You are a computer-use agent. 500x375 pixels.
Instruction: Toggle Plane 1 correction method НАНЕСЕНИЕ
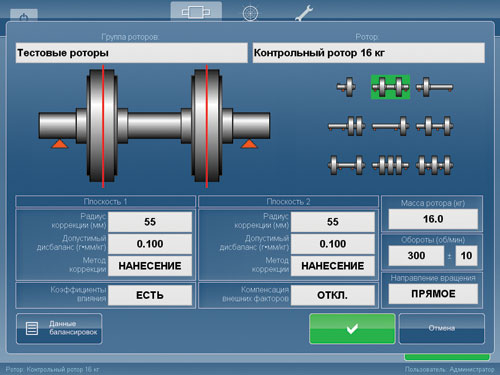150,266
